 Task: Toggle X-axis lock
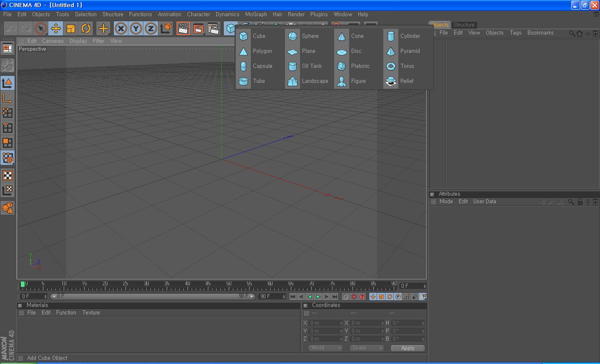coord(121,28)
